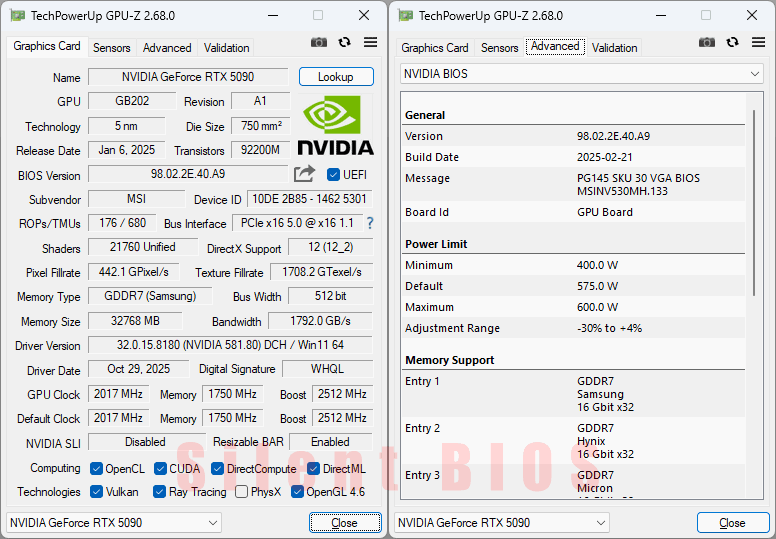Screen dimensions: 776x539
Task: Click the Bandwidth value 1792.0 GB/s
Action: point(320,321)
